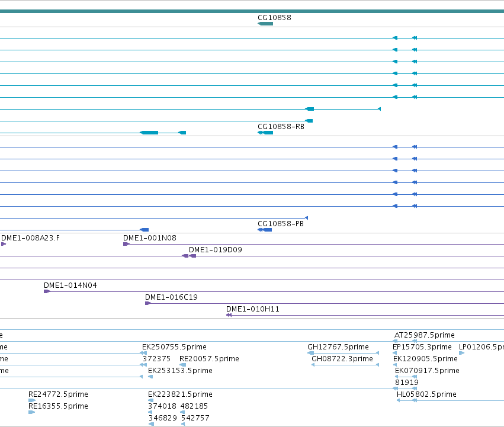Click the EP15705.3prime EST label
This screenshot has width=504, height=427.
tap(422, 347)
